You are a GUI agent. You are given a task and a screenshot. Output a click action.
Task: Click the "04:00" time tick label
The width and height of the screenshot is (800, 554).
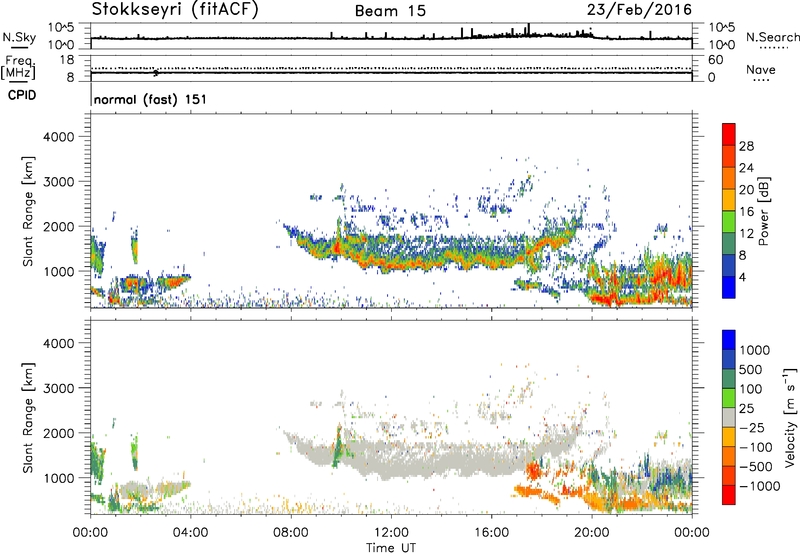[x=190, y=533]
